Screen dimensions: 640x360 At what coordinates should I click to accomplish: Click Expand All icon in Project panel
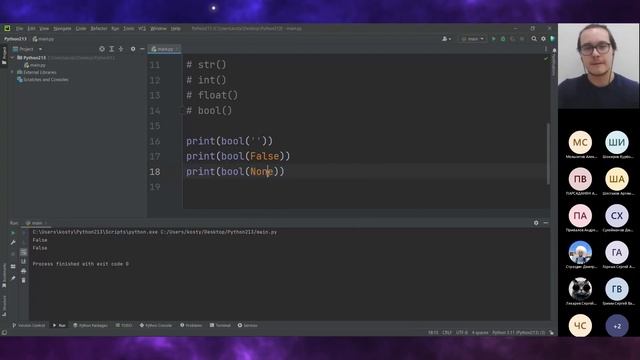click(x=111, y=49)
